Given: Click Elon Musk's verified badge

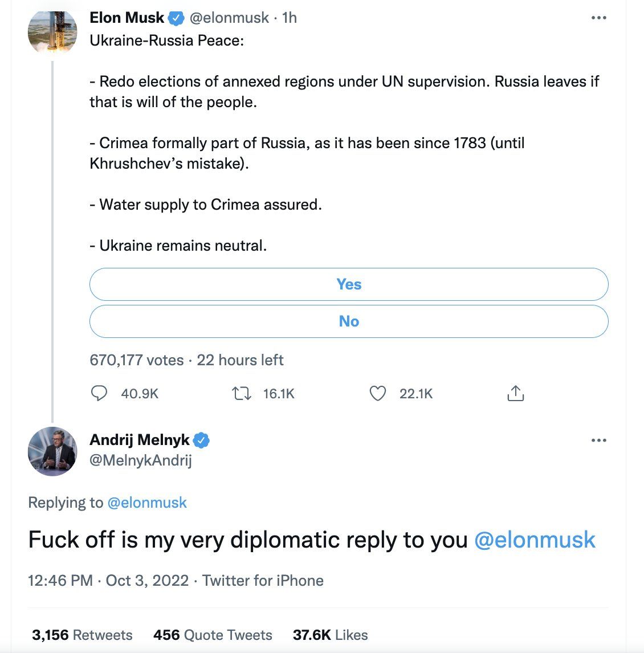Looking at the screenshot, I should pyautogui.click(x=176, y=18).
